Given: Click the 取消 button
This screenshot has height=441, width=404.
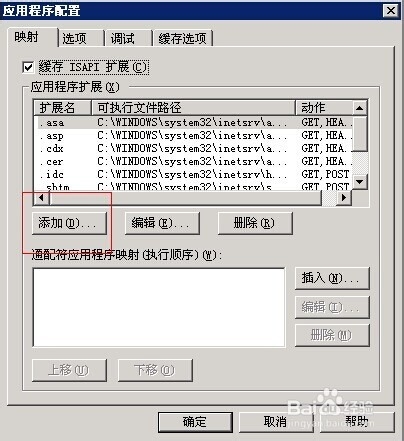Looking at the screenshot, I should (275, 422).
